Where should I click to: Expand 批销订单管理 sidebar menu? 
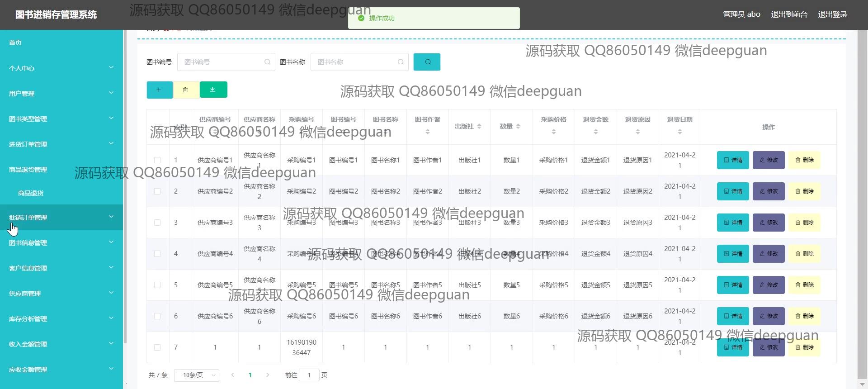point(61,218)
